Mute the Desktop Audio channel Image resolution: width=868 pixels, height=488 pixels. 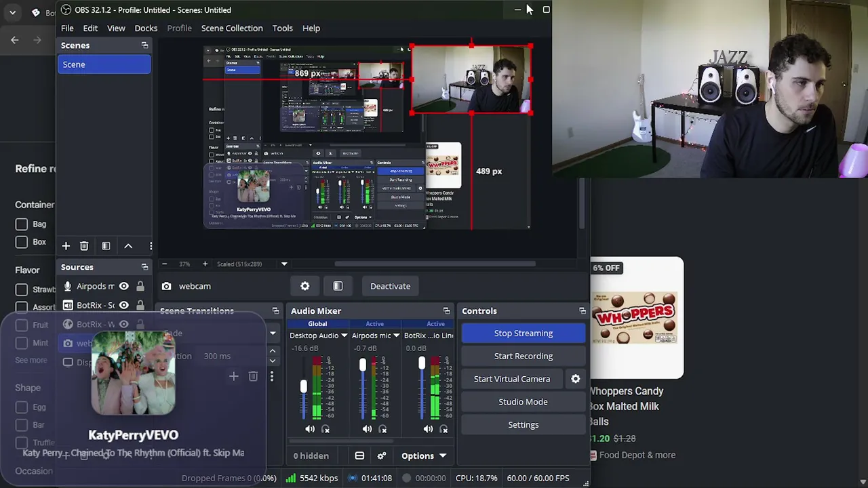[x=310, y=429]
